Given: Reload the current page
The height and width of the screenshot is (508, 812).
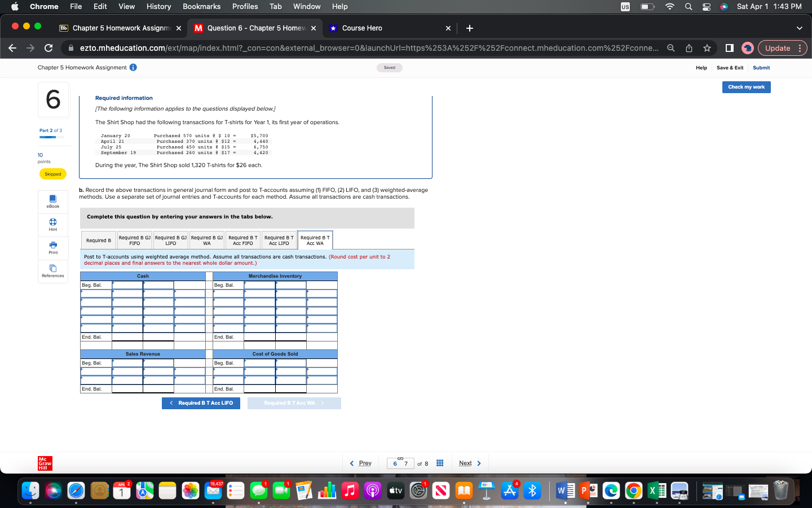Looking at the screenshot, I should click(48, 48).
